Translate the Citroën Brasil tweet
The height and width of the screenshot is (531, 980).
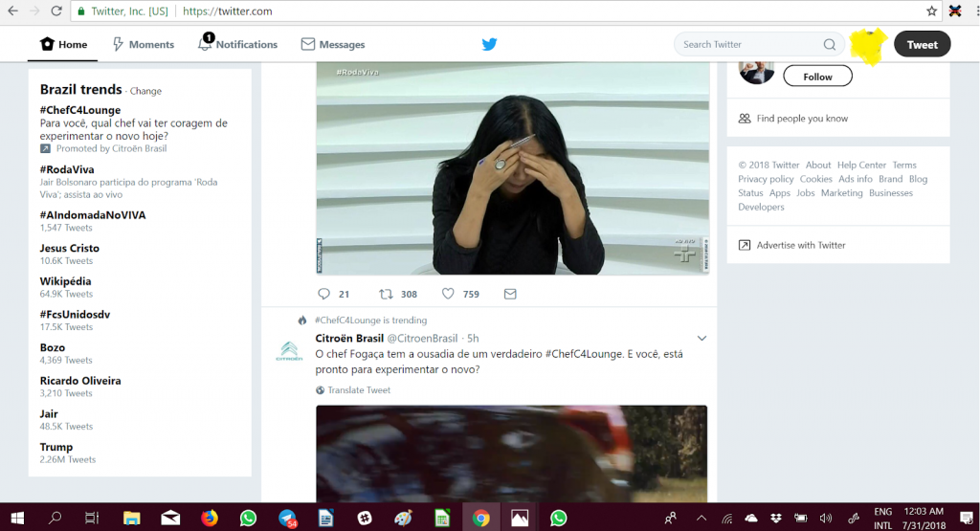point(358,390)
